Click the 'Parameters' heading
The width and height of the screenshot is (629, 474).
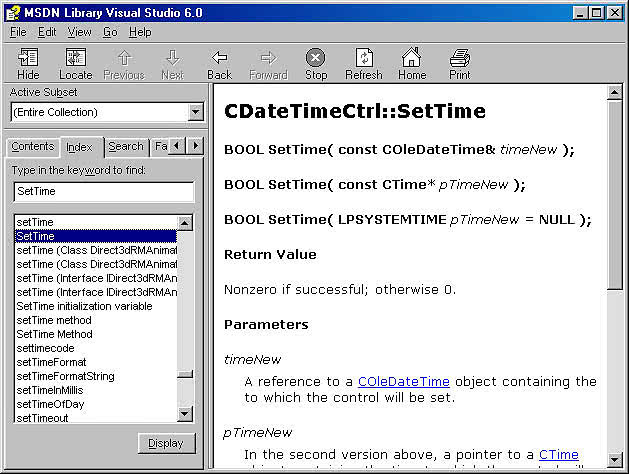pos(266,324)
